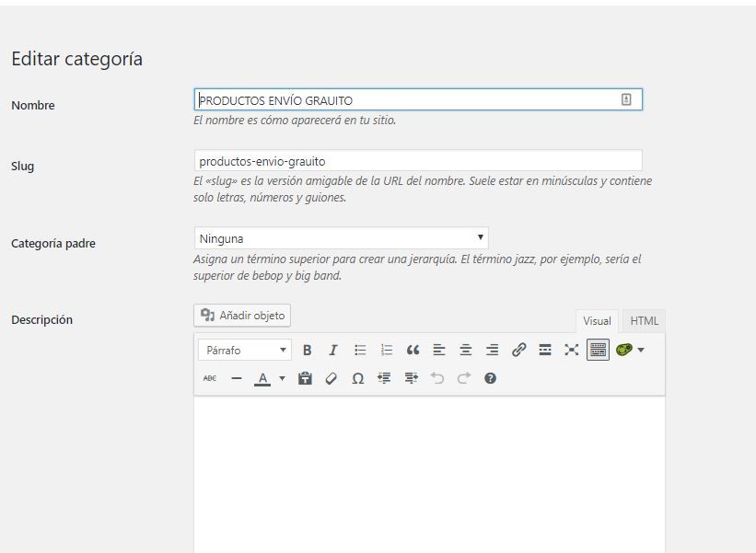756x553 pixels.
Task: Enter distraction-free fullscreen mode
Action: (571, 351)
